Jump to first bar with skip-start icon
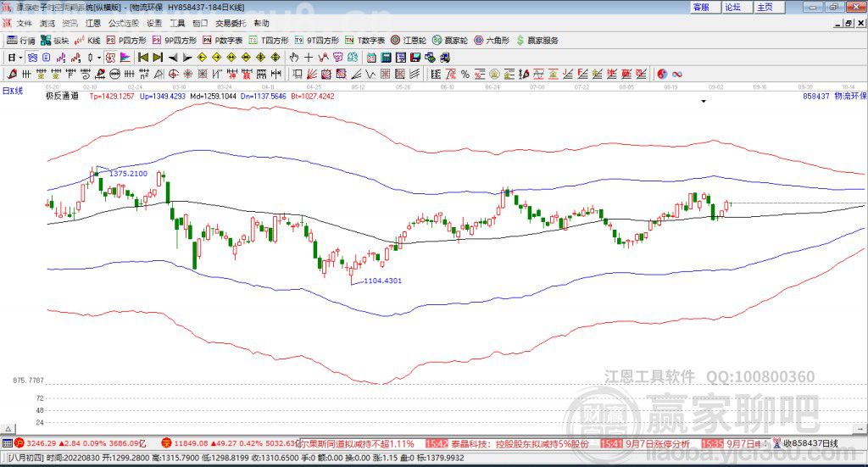The height and width of the screenshot is (467, 868). coord(143,58)
